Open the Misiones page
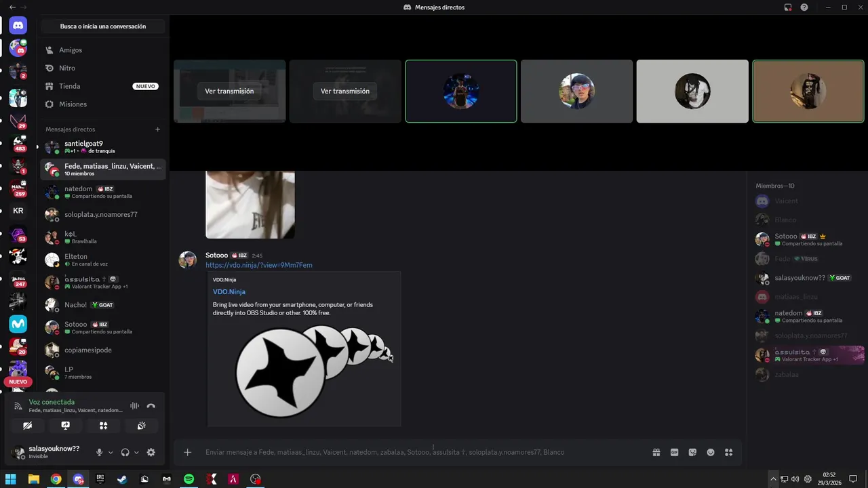 click(102, 104)
